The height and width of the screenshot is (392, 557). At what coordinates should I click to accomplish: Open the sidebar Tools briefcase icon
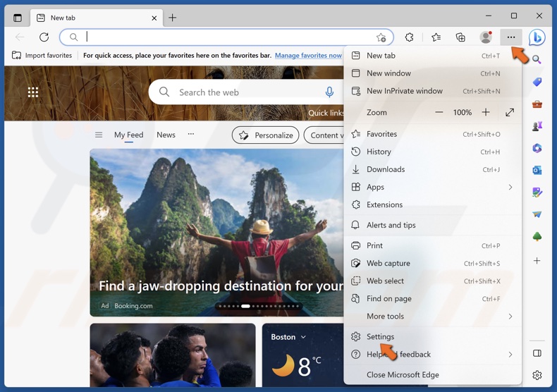click(537, 104)
